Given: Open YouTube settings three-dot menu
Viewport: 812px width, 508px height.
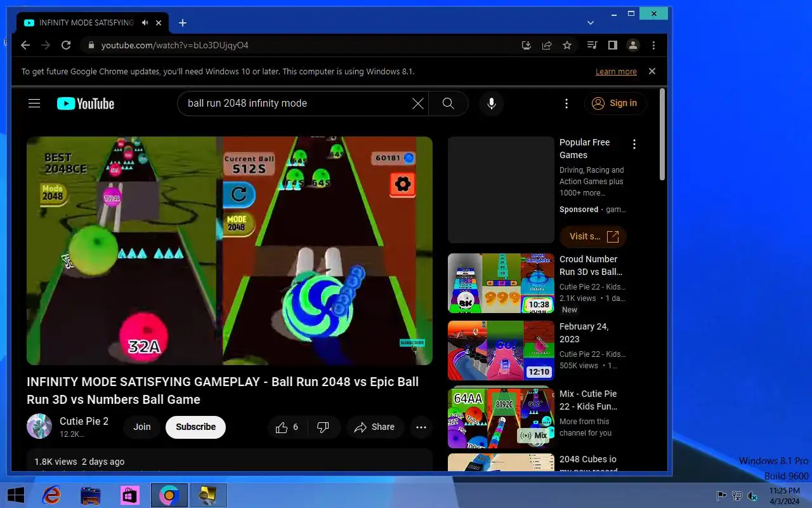Looking at the screenshot, I should pyautogui.click(x=566, y=104).
